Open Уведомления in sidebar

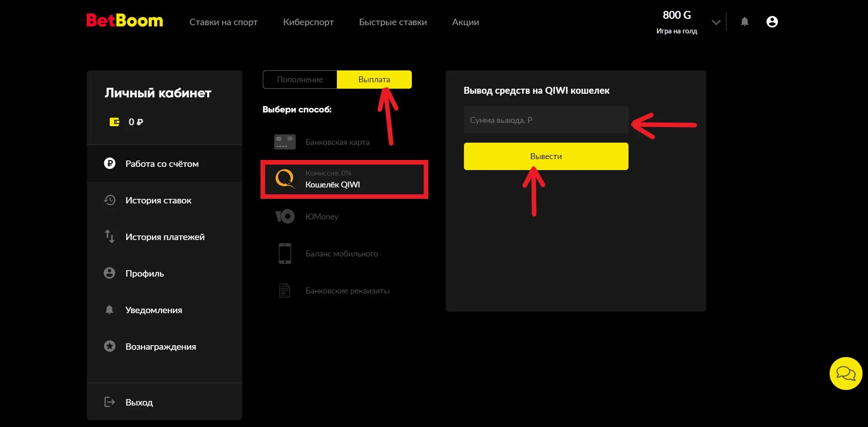165,310
